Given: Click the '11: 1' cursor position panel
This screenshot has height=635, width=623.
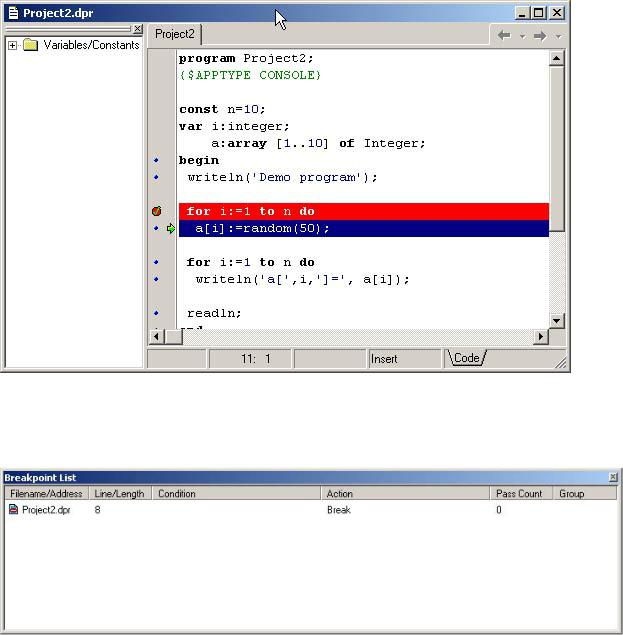Looking at the screenshot, I should [x=250, y=359].
